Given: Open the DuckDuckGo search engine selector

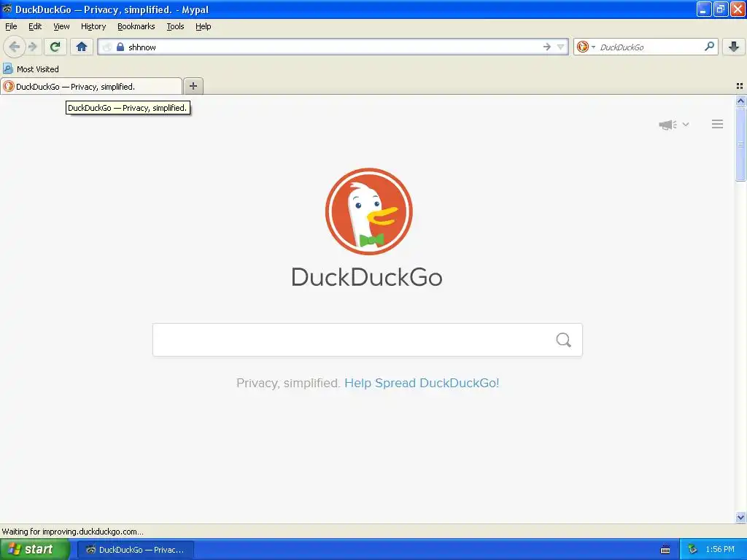Looking at the screenshot, I should click(586, 47).
